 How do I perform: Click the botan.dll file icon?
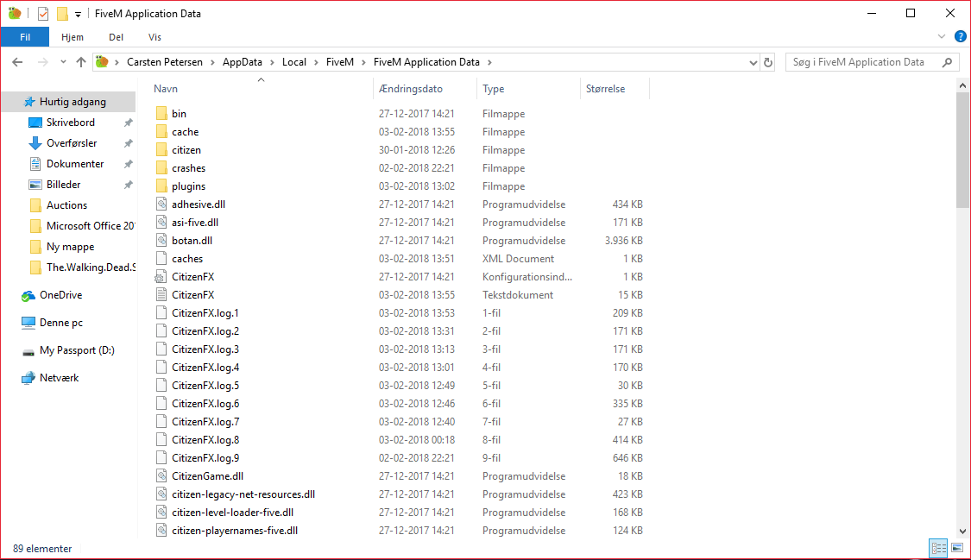click(x=161, y=240)
